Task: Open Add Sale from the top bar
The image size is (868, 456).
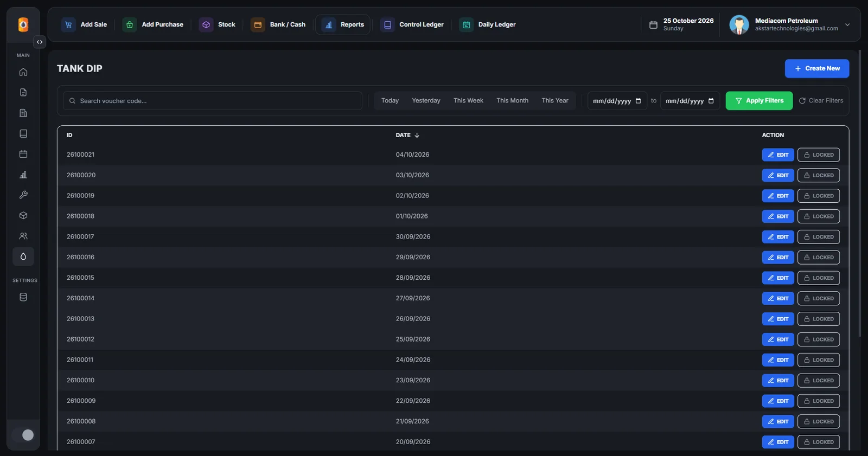Action: pos(84,24)
